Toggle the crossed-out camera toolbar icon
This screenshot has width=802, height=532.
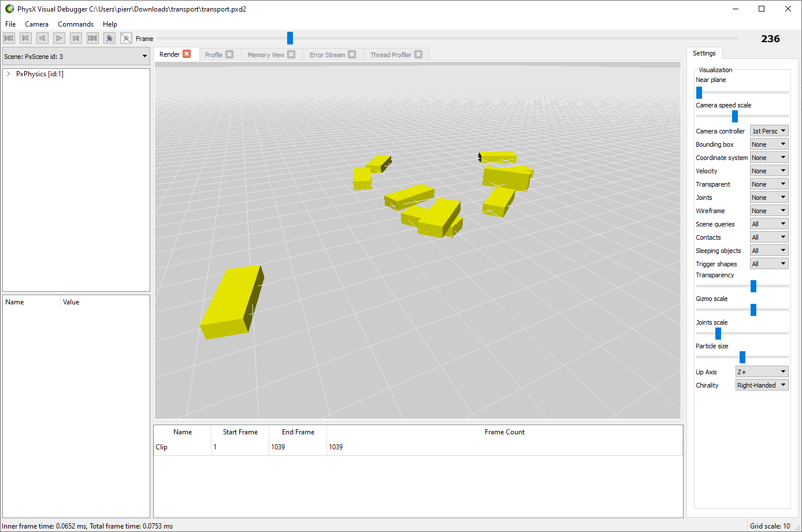click(x=126, y=38)
